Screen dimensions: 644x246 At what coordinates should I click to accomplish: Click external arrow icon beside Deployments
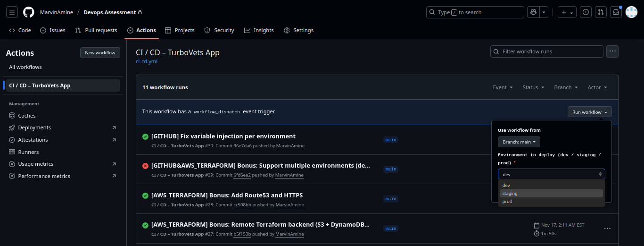click(x=114, y=127)
